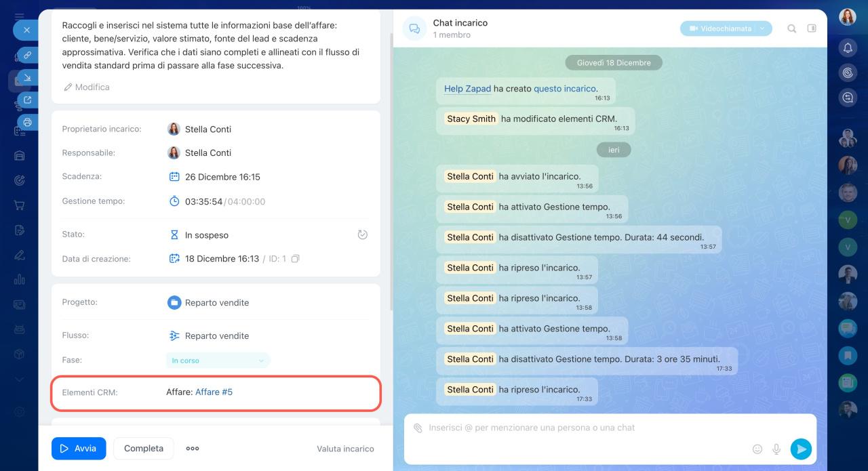The width and height of the screenshot is (868, 471).
Task: Click the search icon in chat header
Action: (792, 28)
